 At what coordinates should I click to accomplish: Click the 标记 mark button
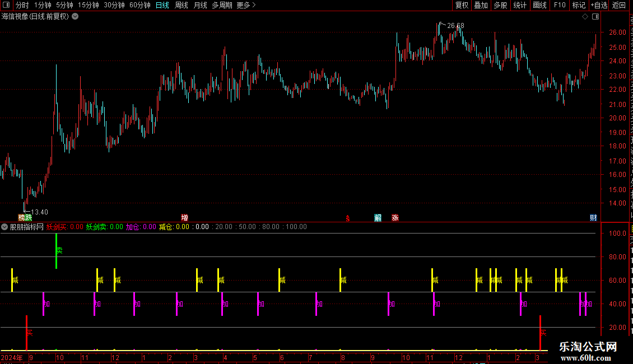(x=579, y=5)
